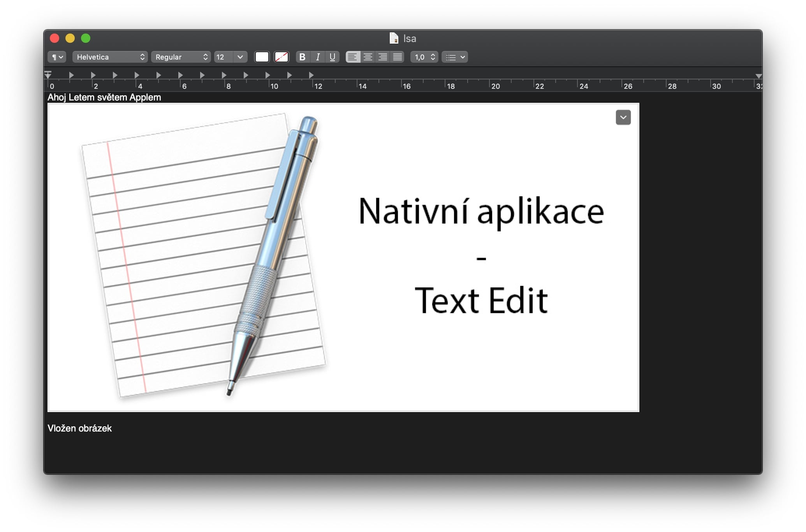This screenshot has height=532, width=806.
Task: Toggle underline formatting
Action: point(332,57)
